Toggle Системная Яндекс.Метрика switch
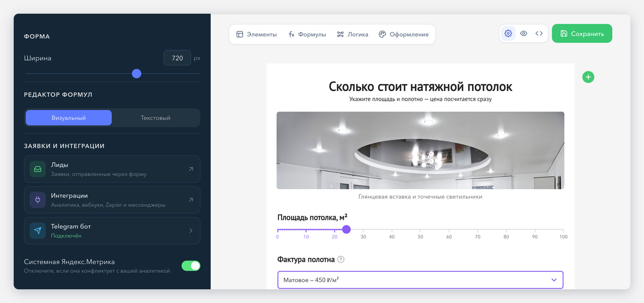The width and height of the screenshot is (644, 303). pyautogui.click(x=191, y=266)
